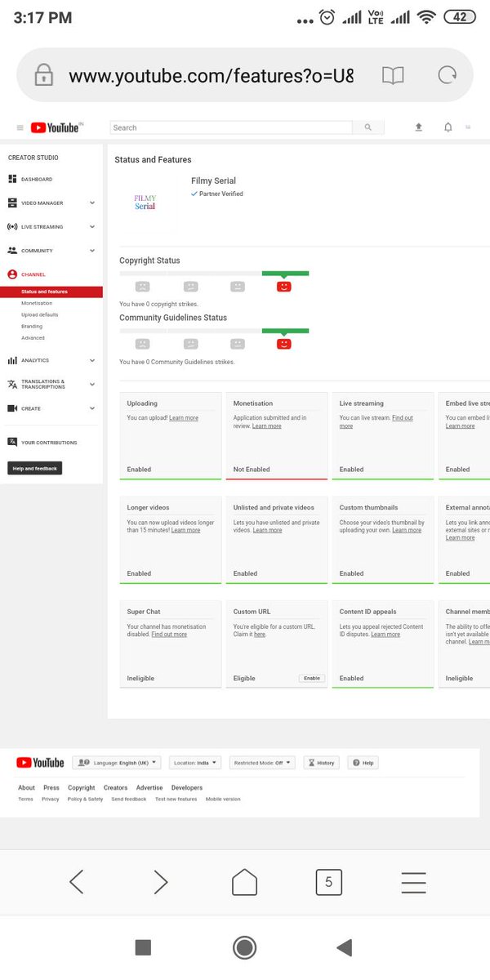This screenshot has width=490, height=980.
Task: Expand the Create chevron
Action: click(92, 408)
